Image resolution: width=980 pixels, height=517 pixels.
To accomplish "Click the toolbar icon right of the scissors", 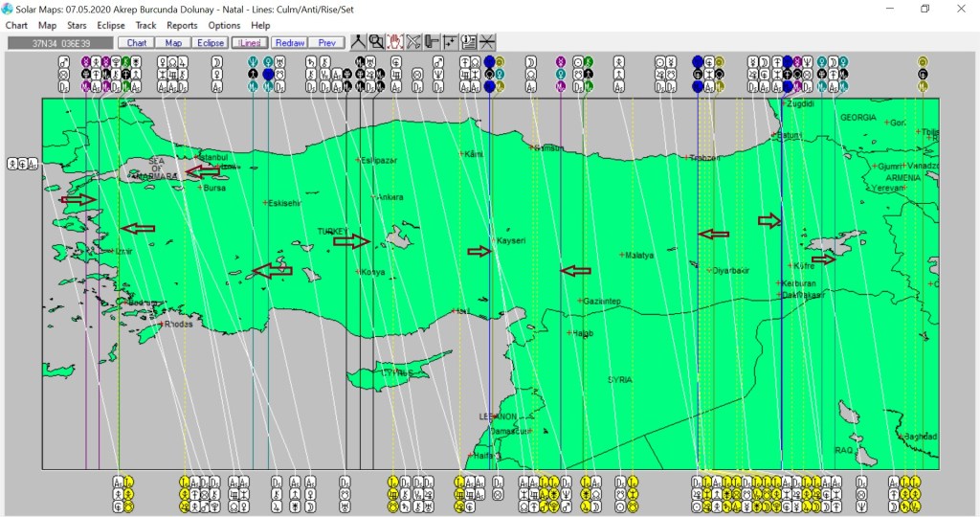I will tap(432, 42).
